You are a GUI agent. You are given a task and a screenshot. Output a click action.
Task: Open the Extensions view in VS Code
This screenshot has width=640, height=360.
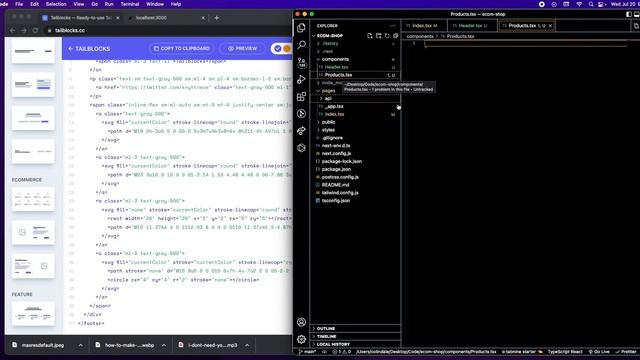pos(301,96)
